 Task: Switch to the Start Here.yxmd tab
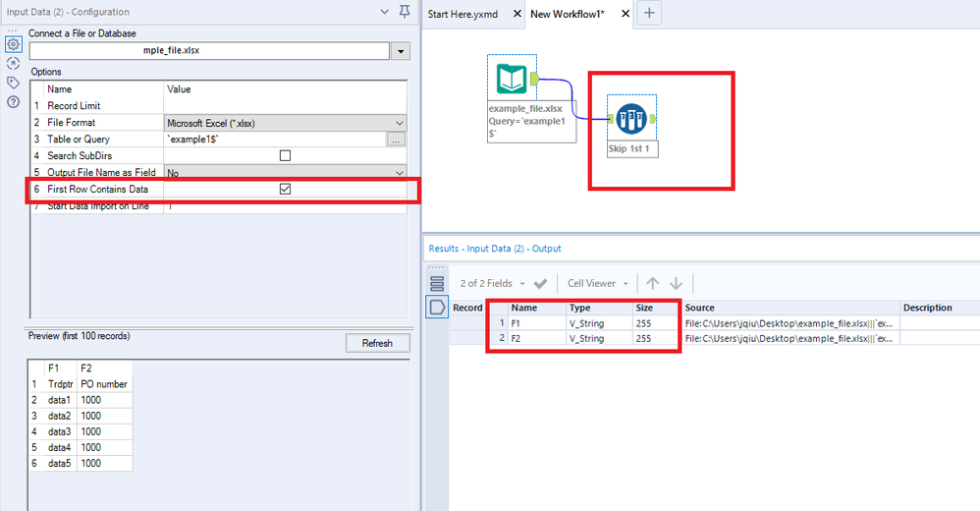pos(463,14)
